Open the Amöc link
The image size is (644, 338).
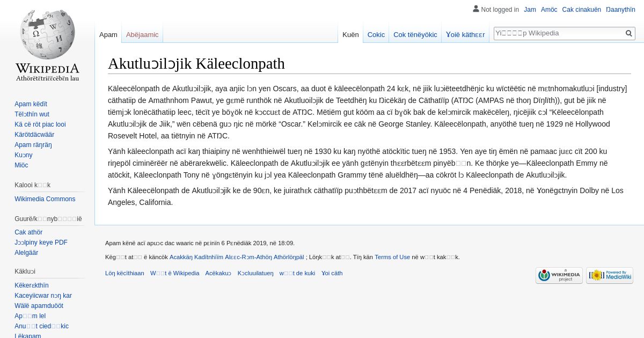tap(549, 10)
